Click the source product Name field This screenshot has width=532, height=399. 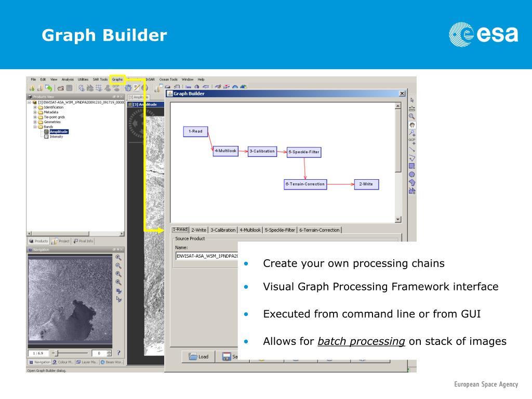coord(207,256)
